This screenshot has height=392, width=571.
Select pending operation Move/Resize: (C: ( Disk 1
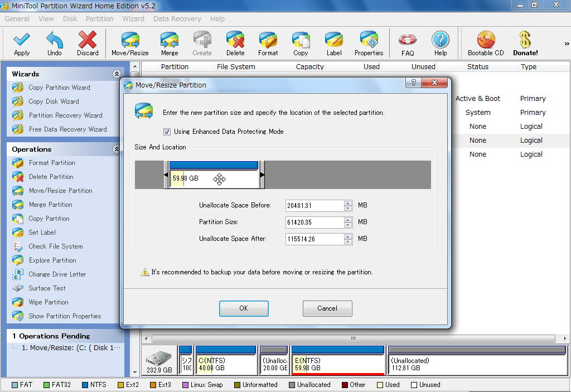pyautogui.click(x=71, y=347)
